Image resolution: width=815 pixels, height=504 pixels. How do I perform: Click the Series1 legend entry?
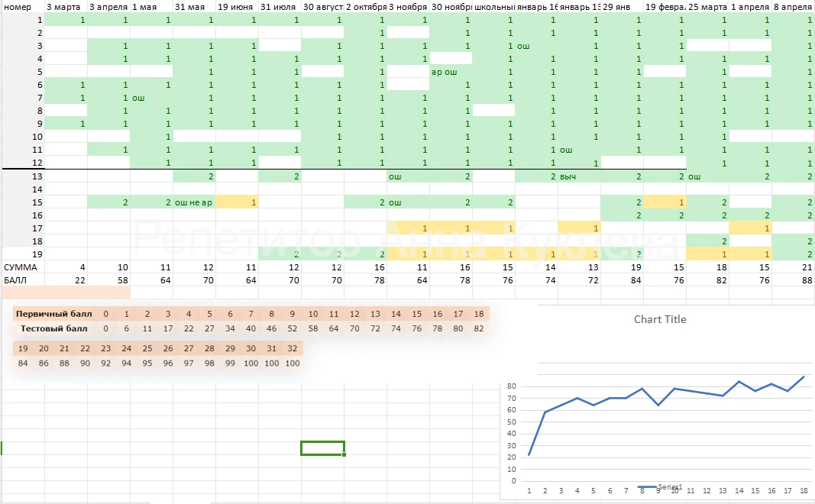click(x=660, y=486)
